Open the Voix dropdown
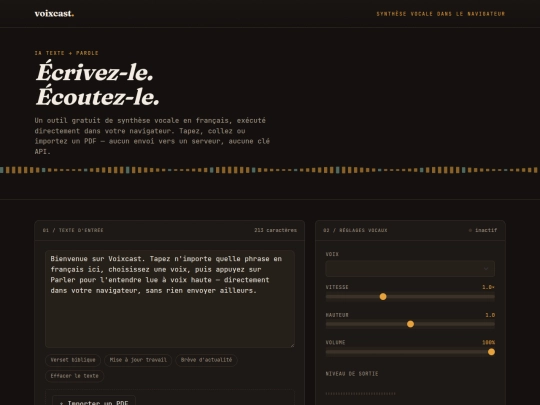540x405 pixels. point(410,269)
